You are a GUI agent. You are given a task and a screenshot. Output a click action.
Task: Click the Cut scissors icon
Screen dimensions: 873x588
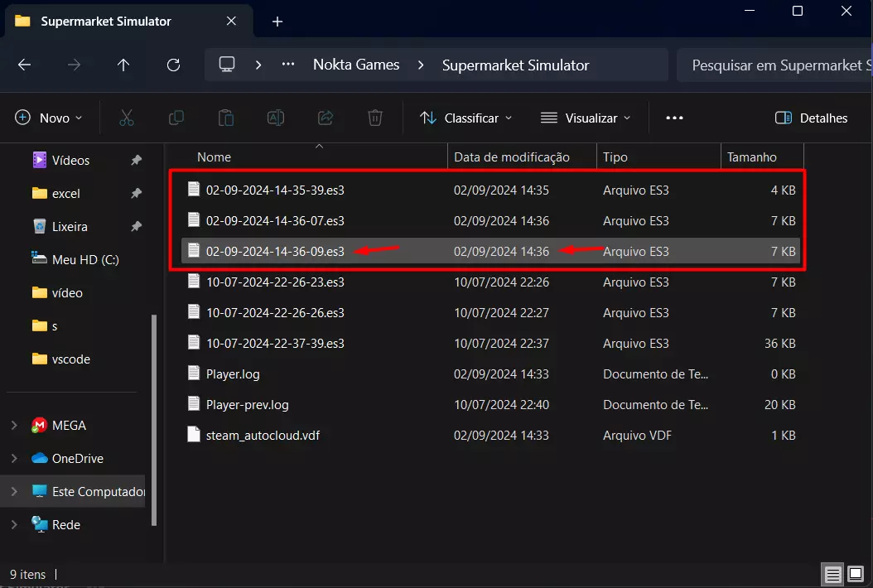coord(127,118)
